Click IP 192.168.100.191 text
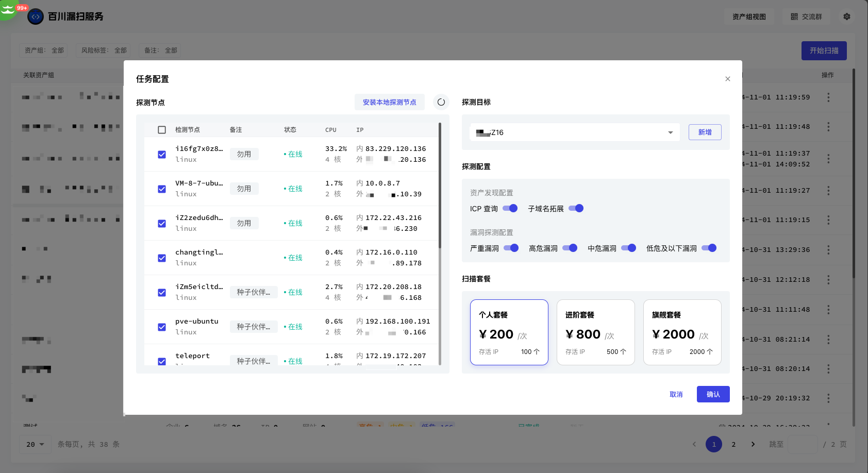Screen dimensions: 868x473 click(x=398, y=322)
